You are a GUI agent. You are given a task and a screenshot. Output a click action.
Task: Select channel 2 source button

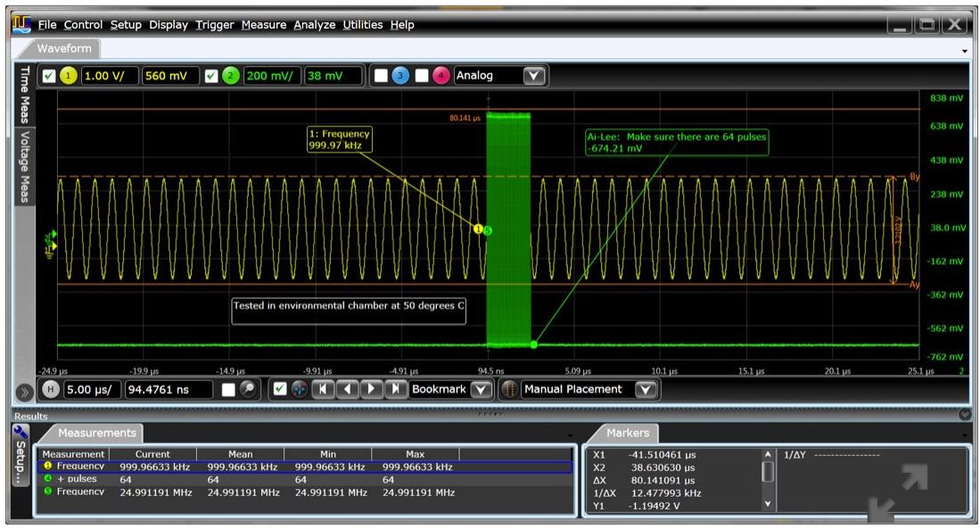(x=232, y=77)
